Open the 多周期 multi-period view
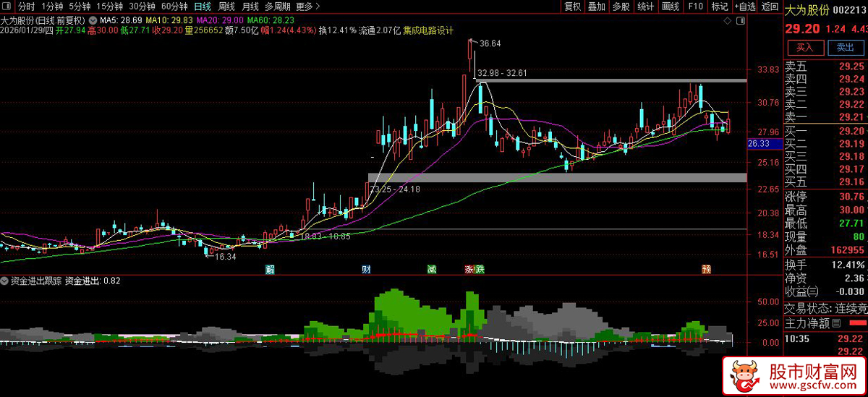Screen dimensions: 868x397 pyautogui.click(x=278, y=7)
